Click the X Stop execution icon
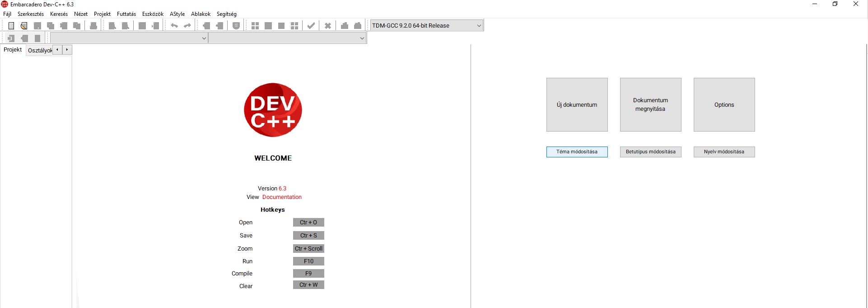The width and height of the screenshot is (868, 308). pos(328,26)
